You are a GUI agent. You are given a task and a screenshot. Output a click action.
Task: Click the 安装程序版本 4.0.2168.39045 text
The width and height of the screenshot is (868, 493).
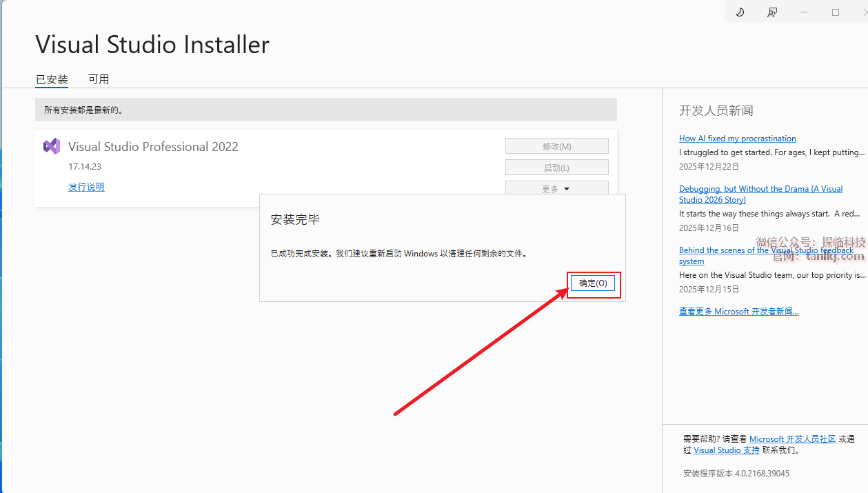(736, 474)
